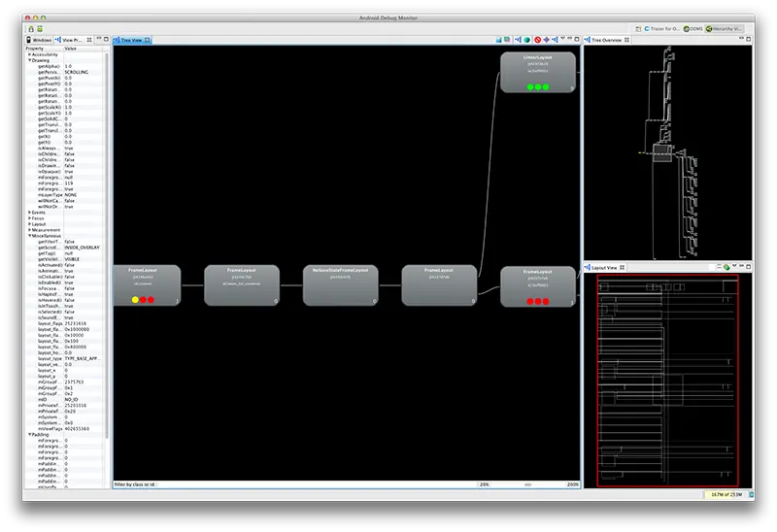
Task: Select the NoSaveStateFrameLayout node
Action: click(x=341, y=285)
